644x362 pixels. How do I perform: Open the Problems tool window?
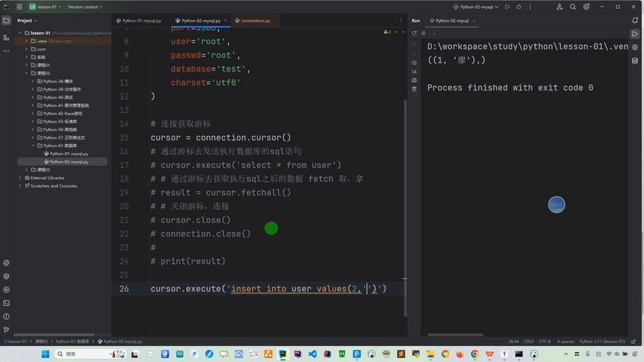point(7,316)
